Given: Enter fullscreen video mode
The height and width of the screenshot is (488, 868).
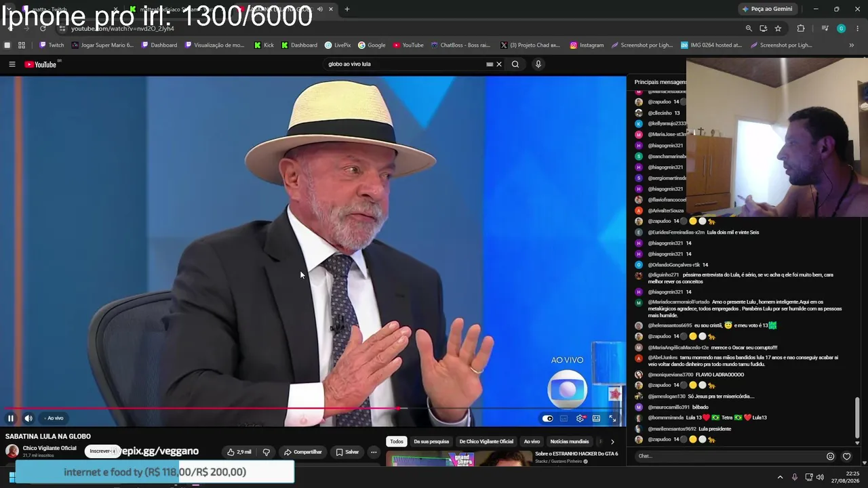Looking at the screenshot, I should [612, 418].
